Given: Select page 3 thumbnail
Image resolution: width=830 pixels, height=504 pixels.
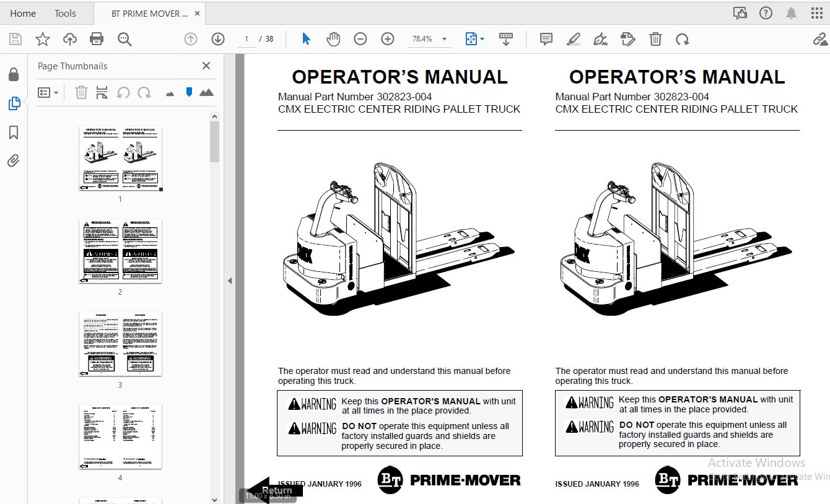Looking at the screenshot, I should 120,344.
